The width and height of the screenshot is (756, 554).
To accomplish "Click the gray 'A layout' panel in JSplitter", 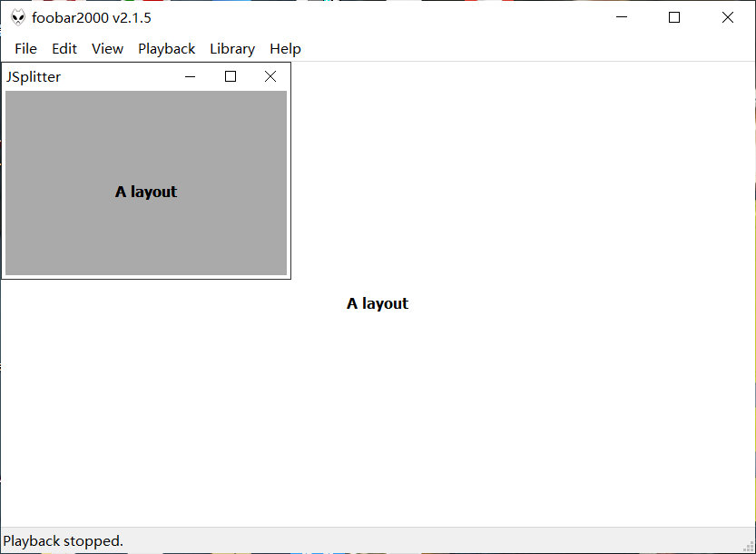I will [146, 183].
